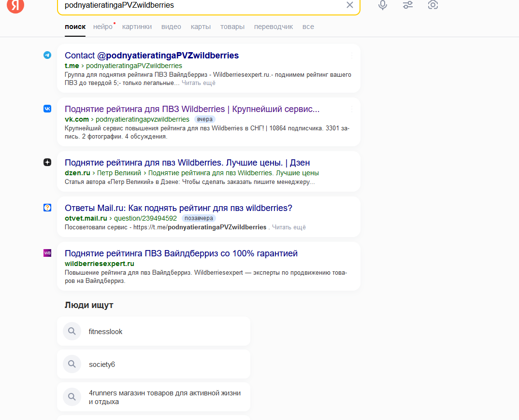519x420 pixels.
Task: Open VK result Поднятие рейтинга для ПВЗ Wildberries
Action: (192, 109)
